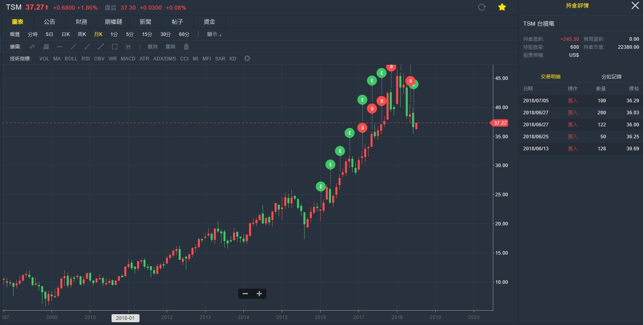
Task: Toggle the BOLL indicator
Action: pyautogui.click(x=71, y=59)
